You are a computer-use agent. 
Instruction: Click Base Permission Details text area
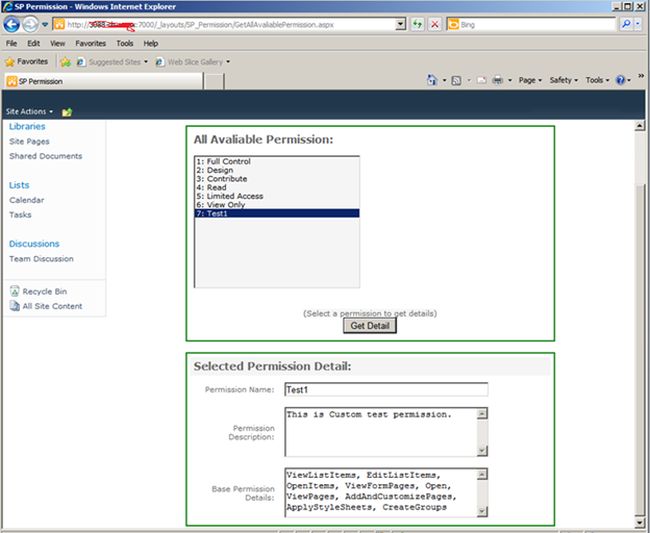[x=386, y=493]
